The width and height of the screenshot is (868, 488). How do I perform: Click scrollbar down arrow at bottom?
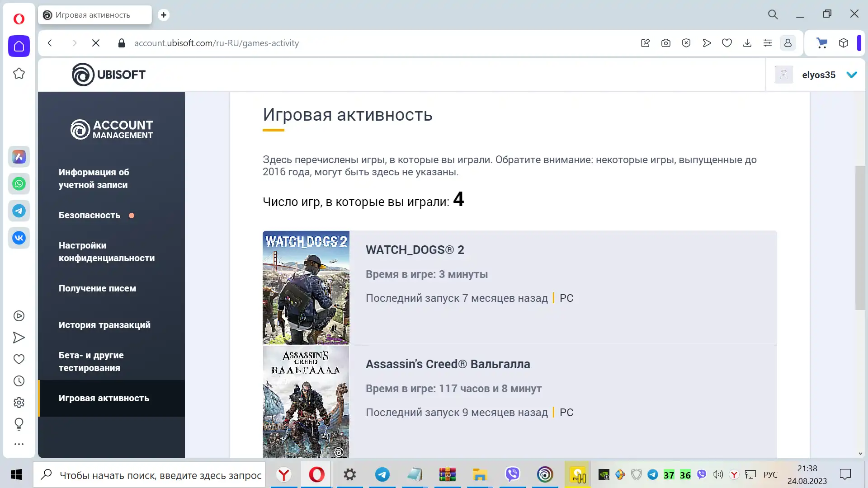(860, 454)
